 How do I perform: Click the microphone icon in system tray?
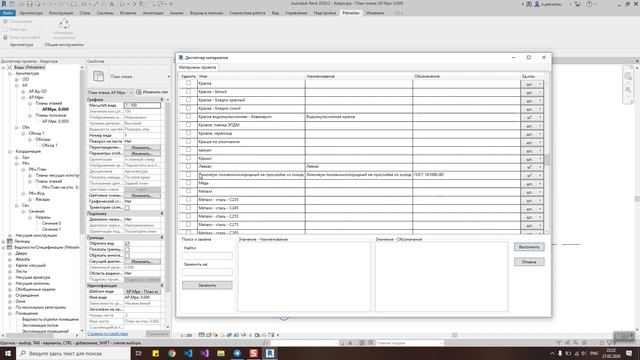tap(560, 353)
